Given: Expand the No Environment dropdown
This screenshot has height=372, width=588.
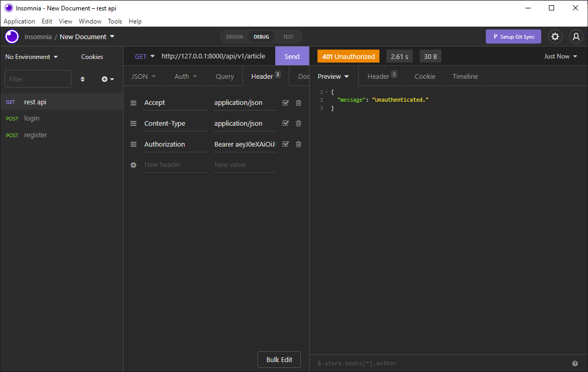Looking at the screenshot, I should tap(31, 56).
